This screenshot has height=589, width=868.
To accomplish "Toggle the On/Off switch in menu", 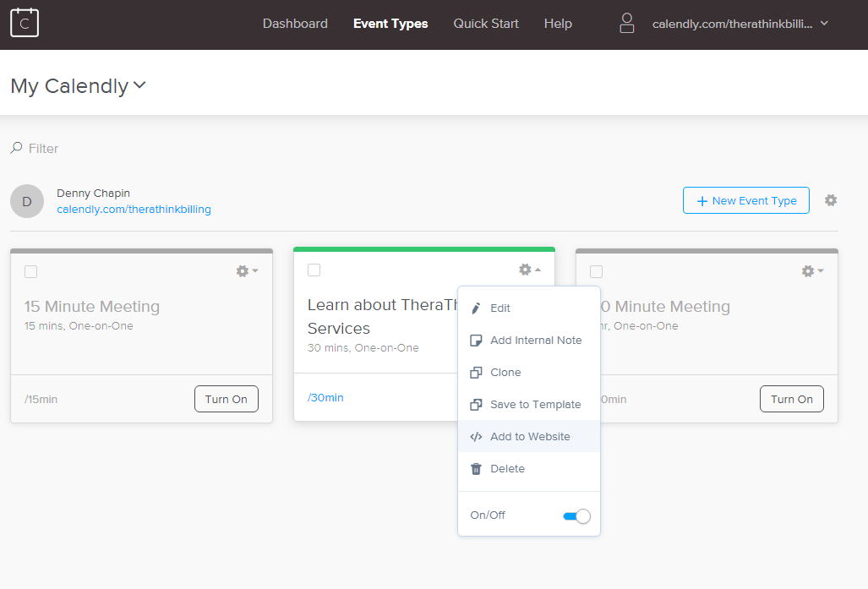I will 576,516.
